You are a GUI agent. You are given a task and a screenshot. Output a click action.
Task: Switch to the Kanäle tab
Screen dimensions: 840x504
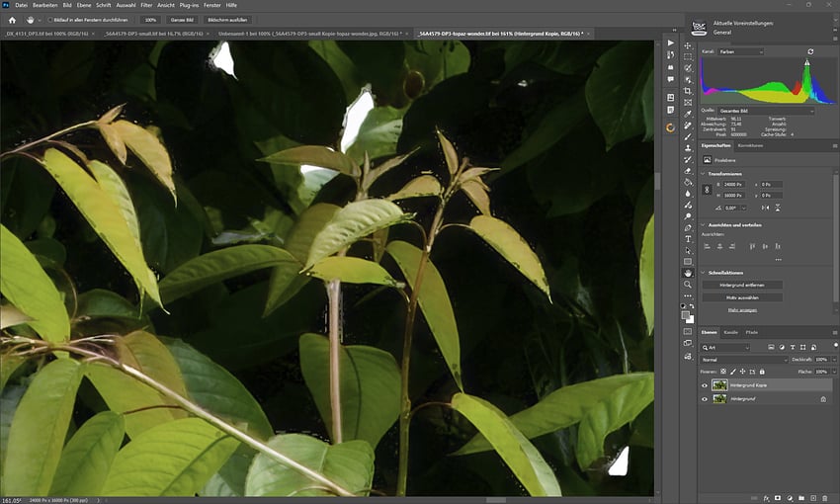click(731, 332)
